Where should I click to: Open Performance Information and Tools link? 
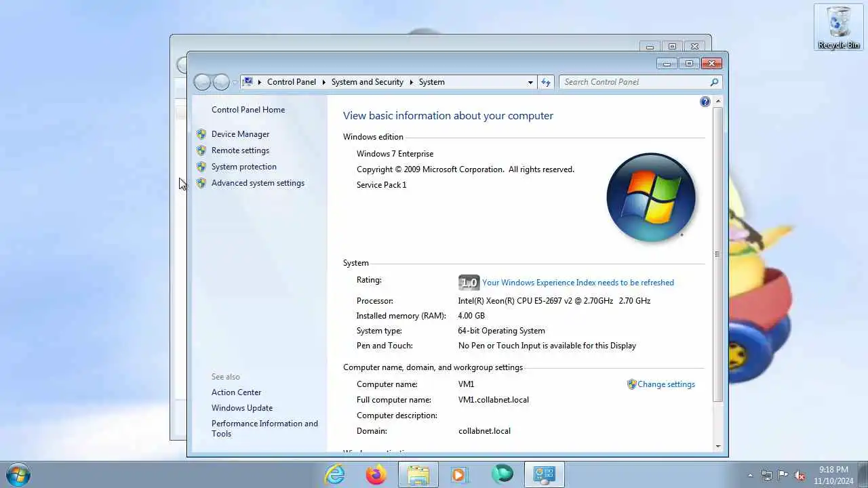pos(264,428)
